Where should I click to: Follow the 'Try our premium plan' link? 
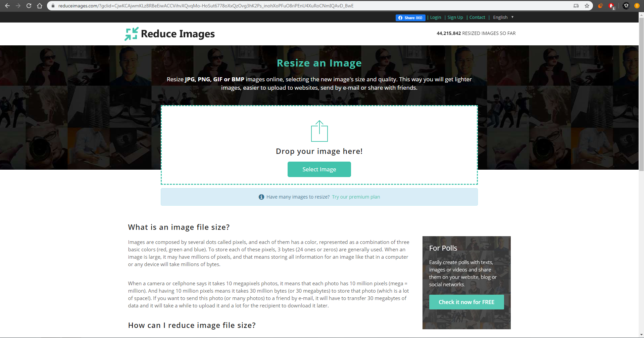point(356,197)
